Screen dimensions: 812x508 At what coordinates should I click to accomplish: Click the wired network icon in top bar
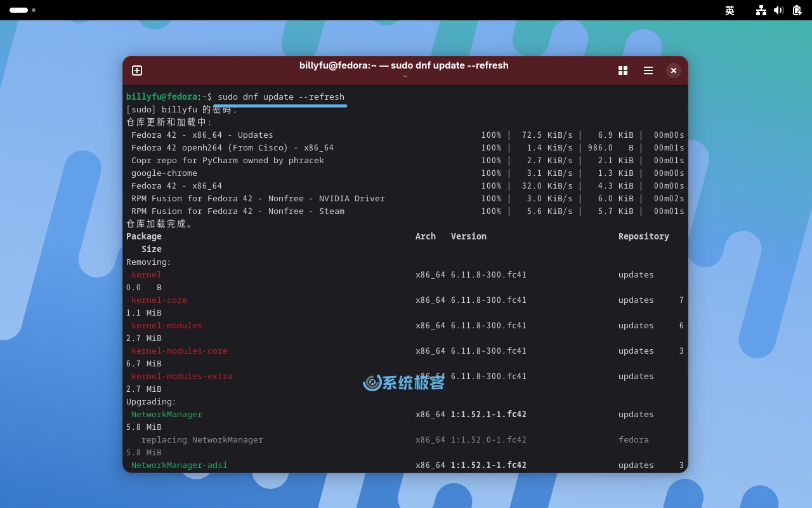pos(761,11)
